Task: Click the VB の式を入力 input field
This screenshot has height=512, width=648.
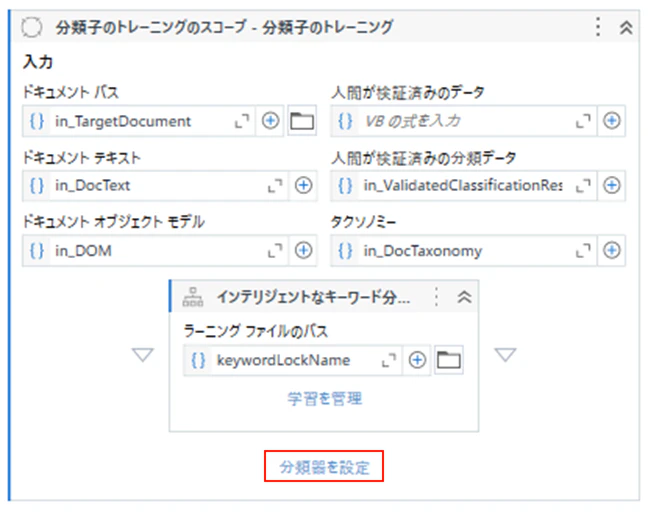Action: pos(464,121)
